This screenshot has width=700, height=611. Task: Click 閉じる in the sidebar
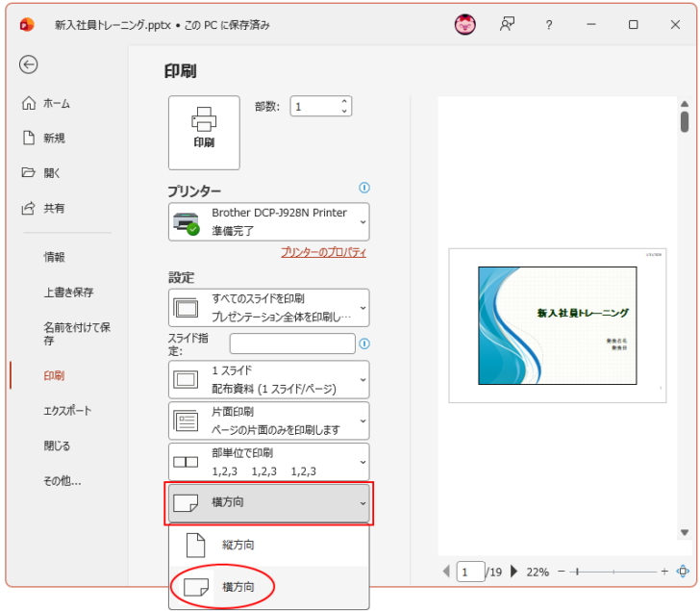[x=57, y=446]
